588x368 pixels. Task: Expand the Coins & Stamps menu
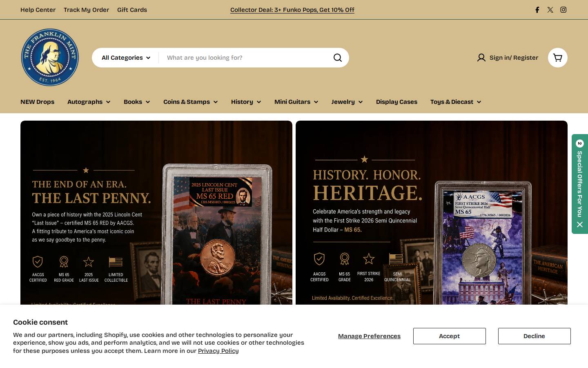[191, 102]
